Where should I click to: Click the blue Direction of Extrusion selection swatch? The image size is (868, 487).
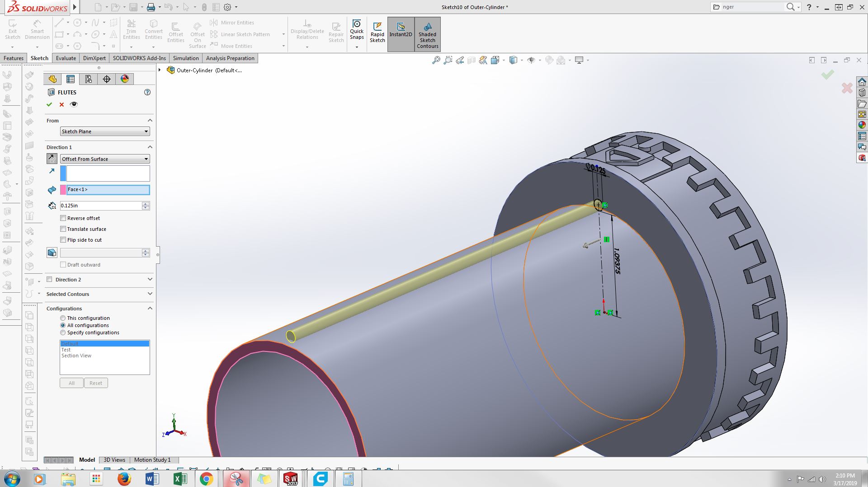(x=63, y=173)
